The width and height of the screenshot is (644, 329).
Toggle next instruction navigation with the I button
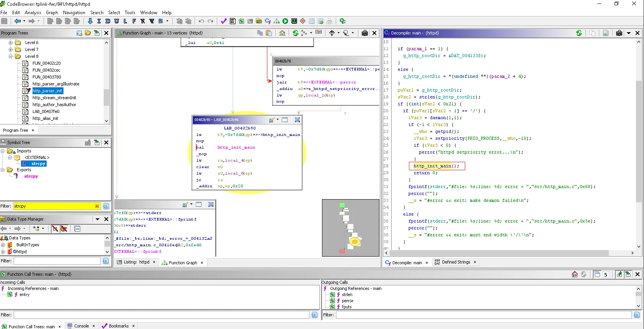point(99,21)
